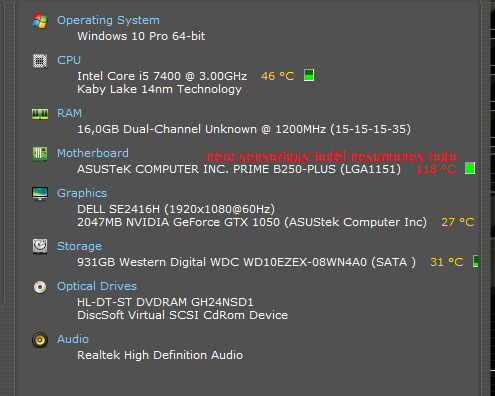Open the Graphics section heading
Image resolution: width=495 pixels, height=396 pixels.
click(x=82, y=193)
